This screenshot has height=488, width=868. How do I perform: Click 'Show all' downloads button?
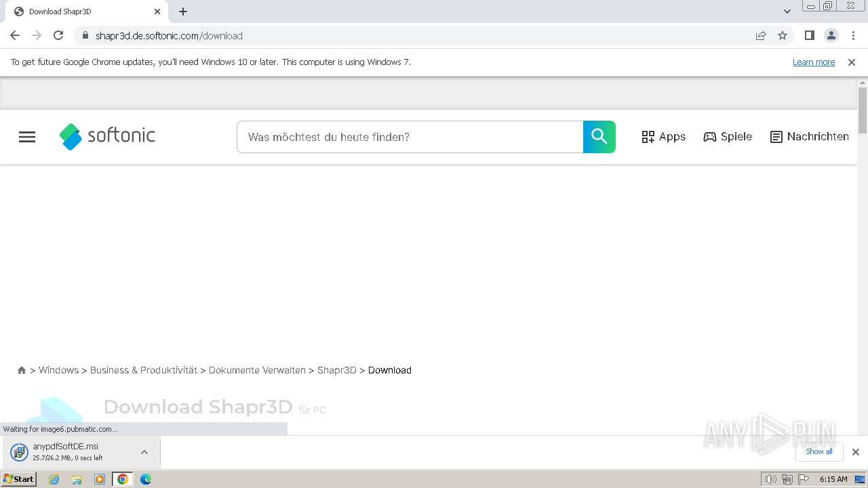[819, 451]
